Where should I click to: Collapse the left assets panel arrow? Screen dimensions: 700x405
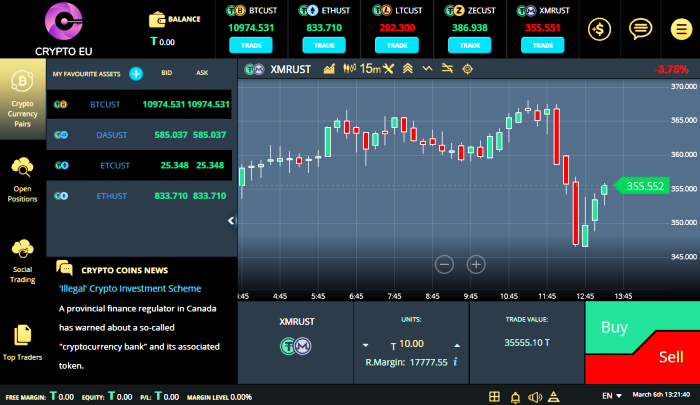(231, 220)
